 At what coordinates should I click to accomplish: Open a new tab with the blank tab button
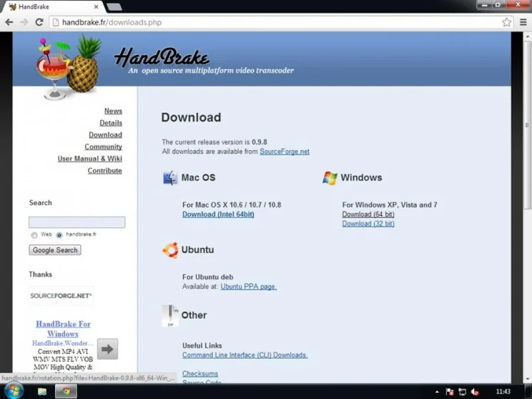pyautogui.click(x=114, y=6)
